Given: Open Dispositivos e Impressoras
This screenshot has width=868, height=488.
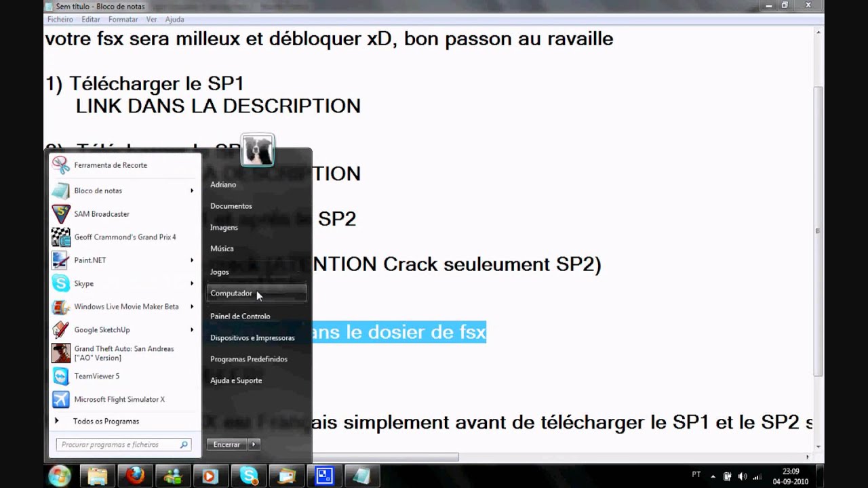Looking at the screenshot, I should [256, 338].
